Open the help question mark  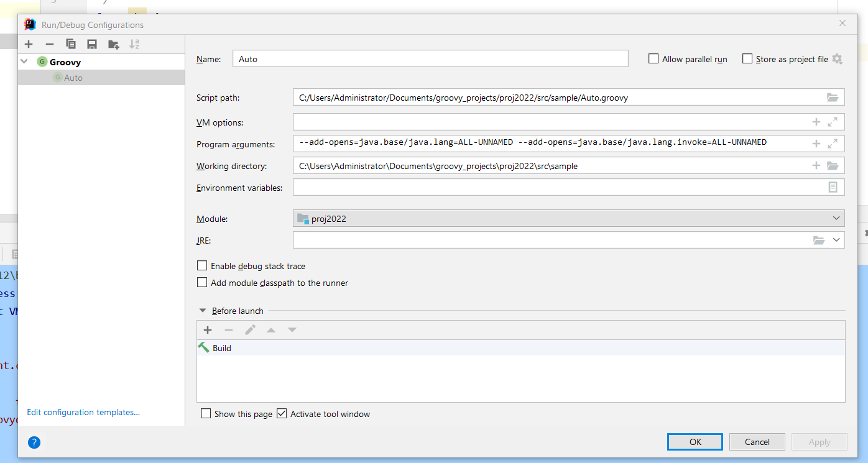point(34,442)
